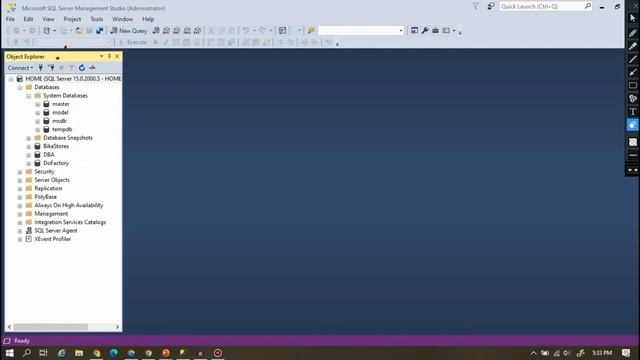Expand the SQL Server Agent node
640x360 pixels.
[20, 231]
